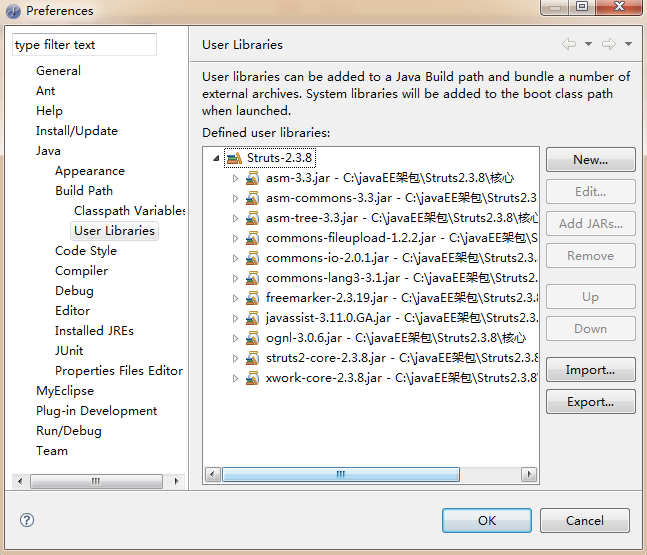Screen dimensions: 647x555
Task: Select Build Path under Java
Action: [x=84, y=191]
